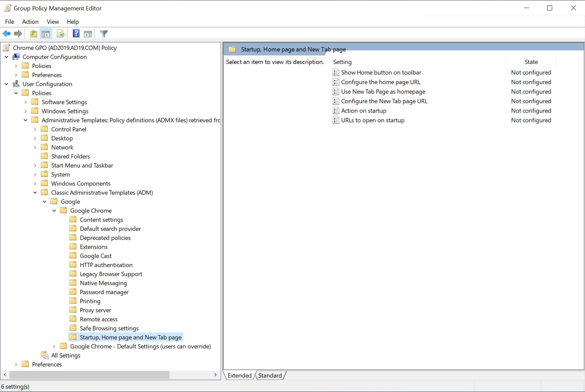Select All Settings node icon in tree

[x=45, y=355]
